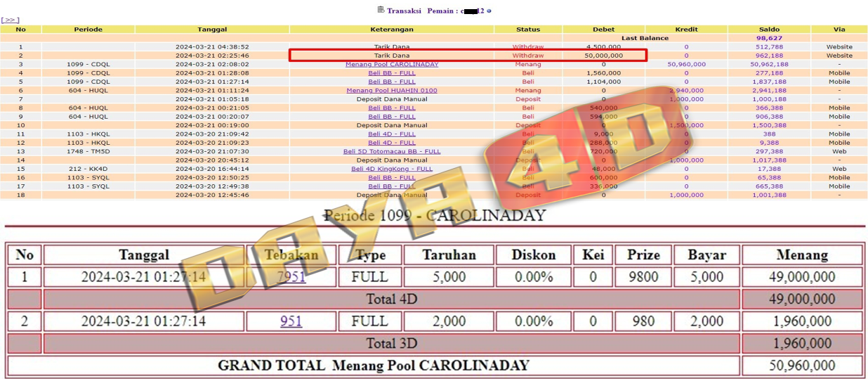
Task: Open Beli BB - FULL in row 4
Action: coord(391,73)
